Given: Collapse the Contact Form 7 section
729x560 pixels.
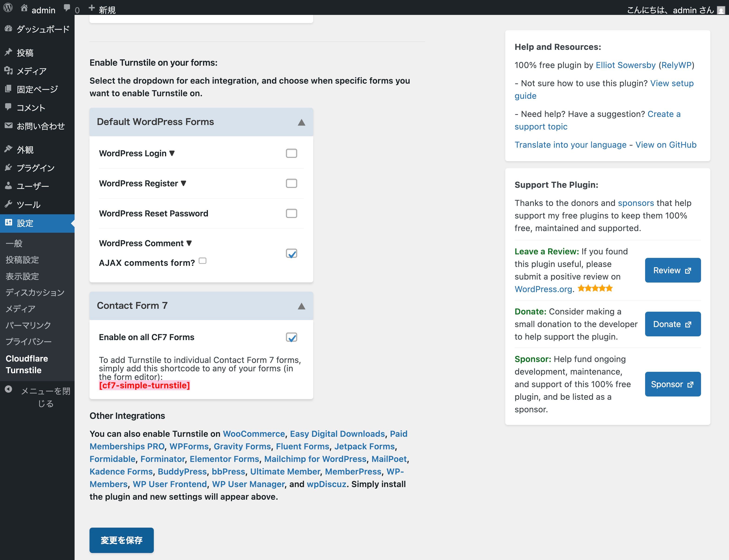Looking at the screenshot, I should [302, 306].
